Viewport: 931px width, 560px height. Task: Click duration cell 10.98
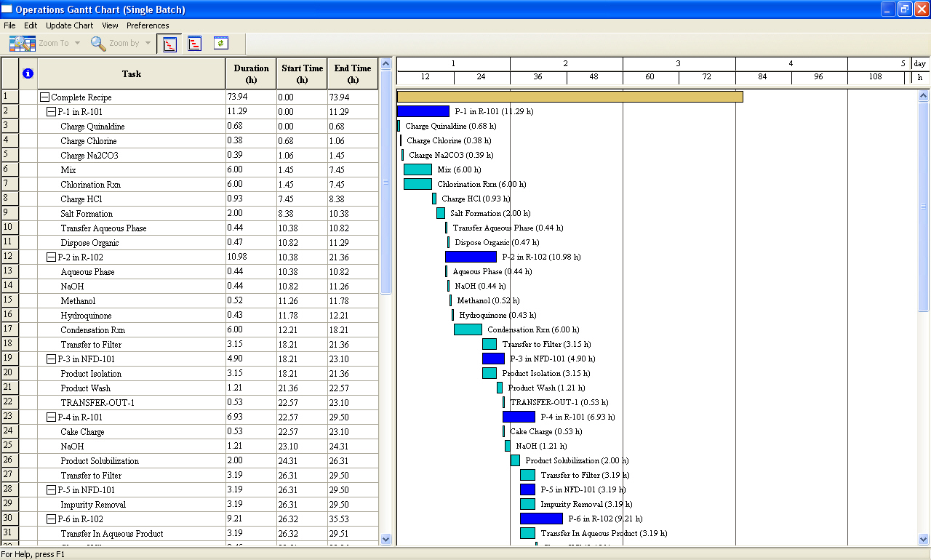(251, 257)
